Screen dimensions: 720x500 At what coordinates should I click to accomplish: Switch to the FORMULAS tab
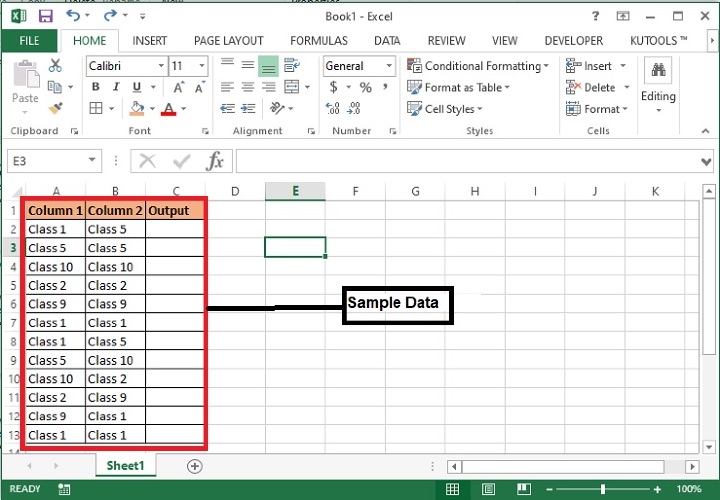tap(319, 40)
